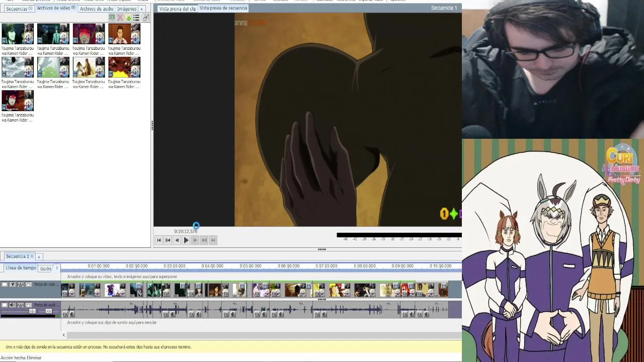Go to the next clip in the preview
The width and height of the screenshot is (644, 362).
[x=204, y=240]
